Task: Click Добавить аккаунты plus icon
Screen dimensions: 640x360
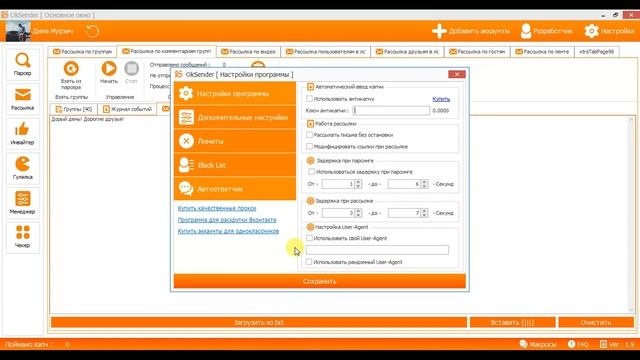Action: point(439,31)
